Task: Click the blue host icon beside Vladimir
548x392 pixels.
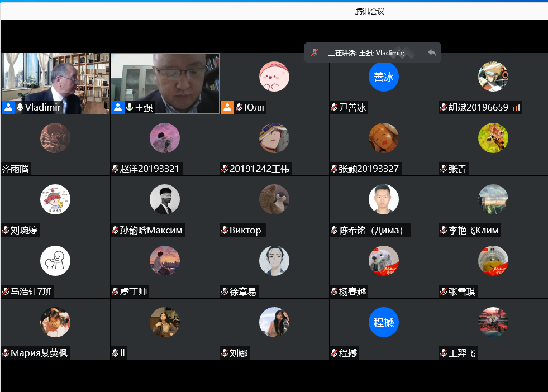Action: pos(8,107)
